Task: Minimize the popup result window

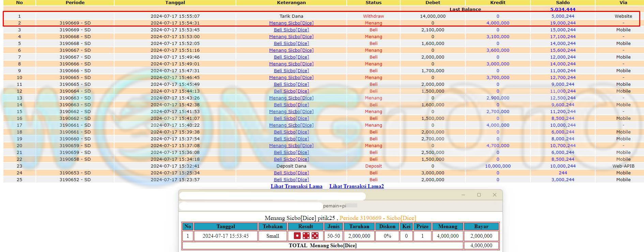Action: (x=463, y=195)
